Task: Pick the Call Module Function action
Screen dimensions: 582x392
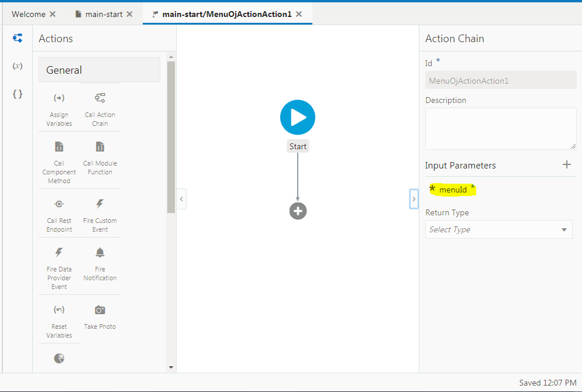Action: coord(99,155)
